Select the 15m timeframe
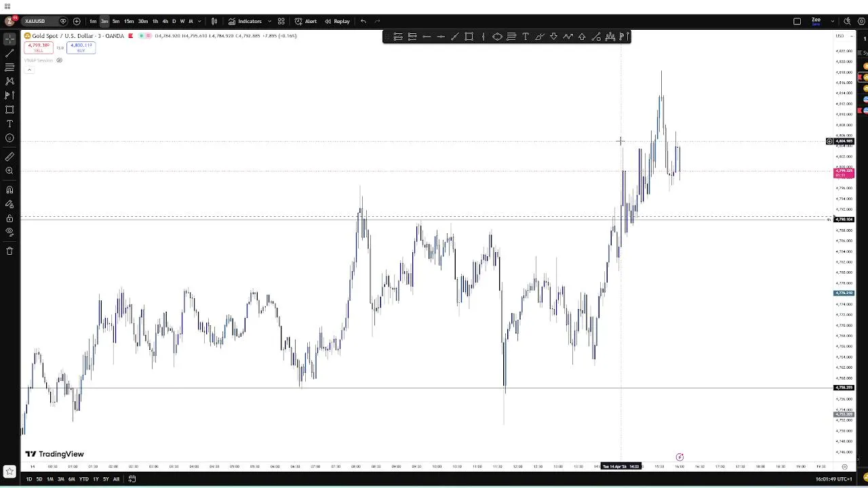Viewport: 868px width, 488px height. 129,21
